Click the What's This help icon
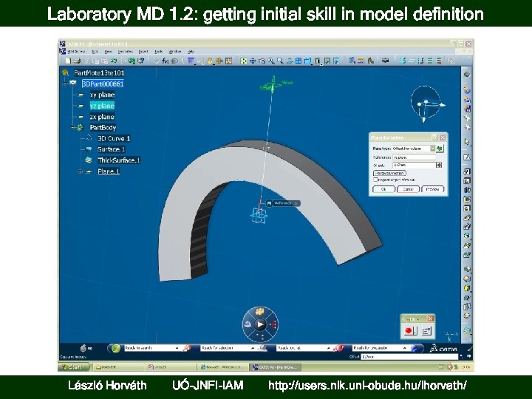Image resolution: width=532 pixels, height=399 pixels. coord(141,61)
